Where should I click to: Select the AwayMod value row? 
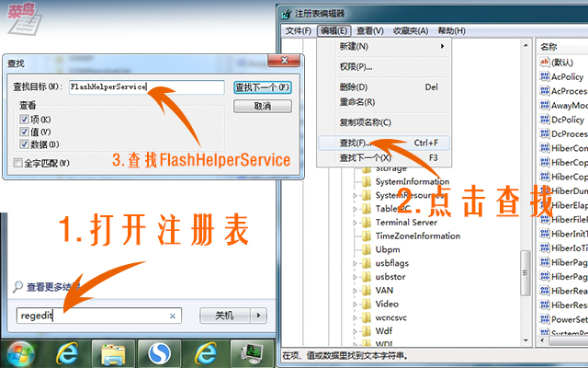563,105
